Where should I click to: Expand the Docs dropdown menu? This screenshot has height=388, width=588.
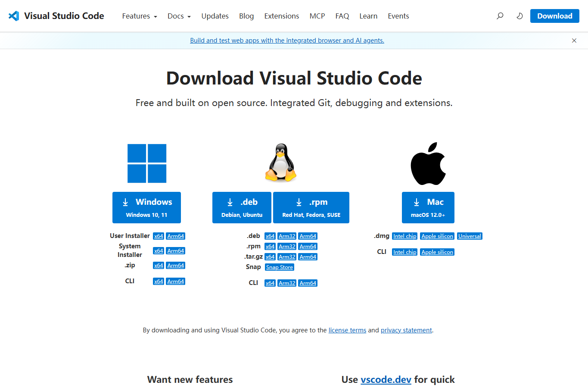(x=179, y=16)
